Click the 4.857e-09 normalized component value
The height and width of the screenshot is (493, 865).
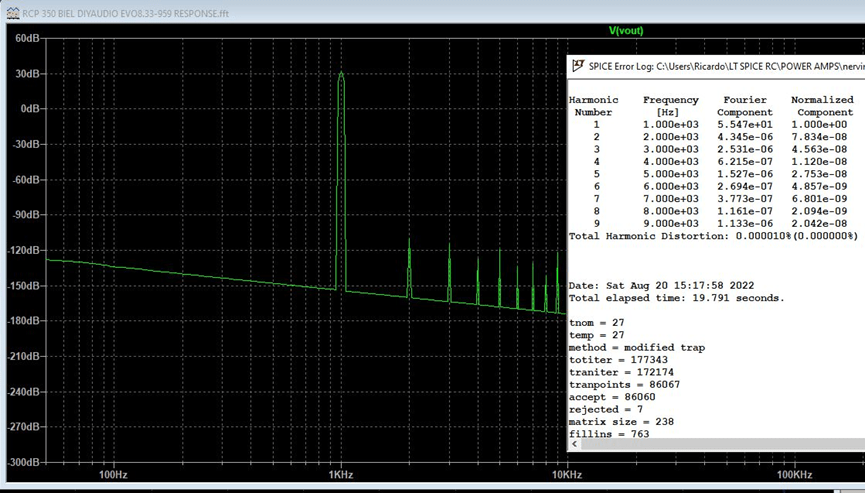click(819, 186)
